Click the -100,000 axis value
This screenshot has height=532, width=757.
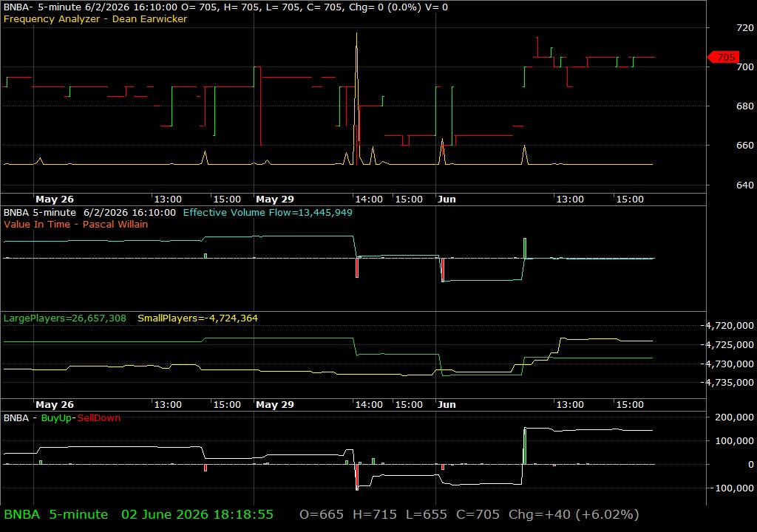732,488
